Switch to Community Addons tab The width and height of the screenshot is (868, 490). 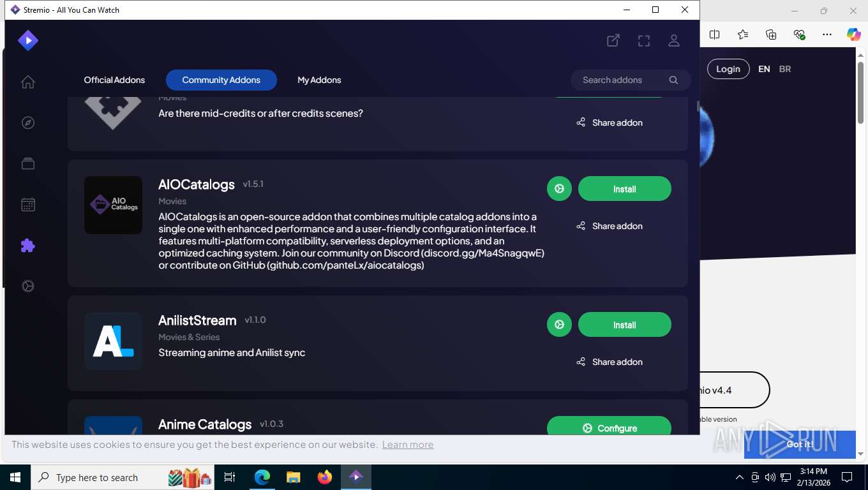[x=221, y=80]
